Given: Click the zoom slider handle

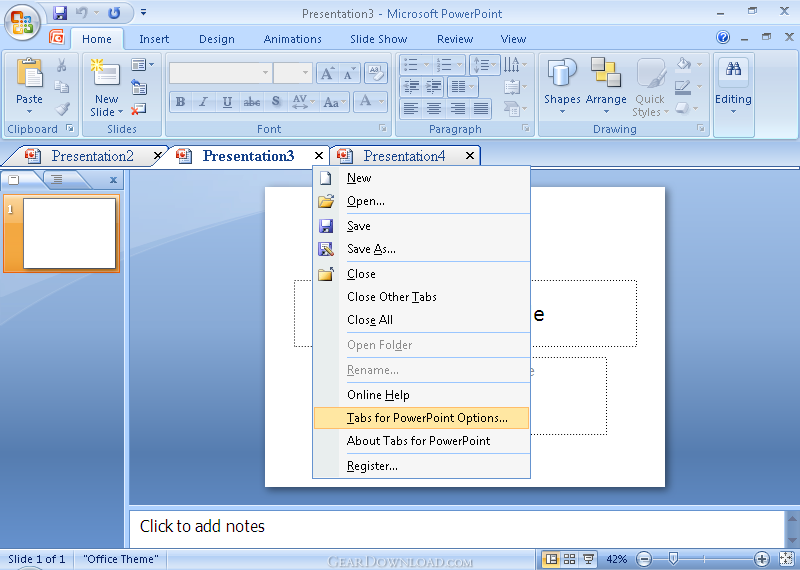Looking at the screenshot, I should tap(673, 559).
